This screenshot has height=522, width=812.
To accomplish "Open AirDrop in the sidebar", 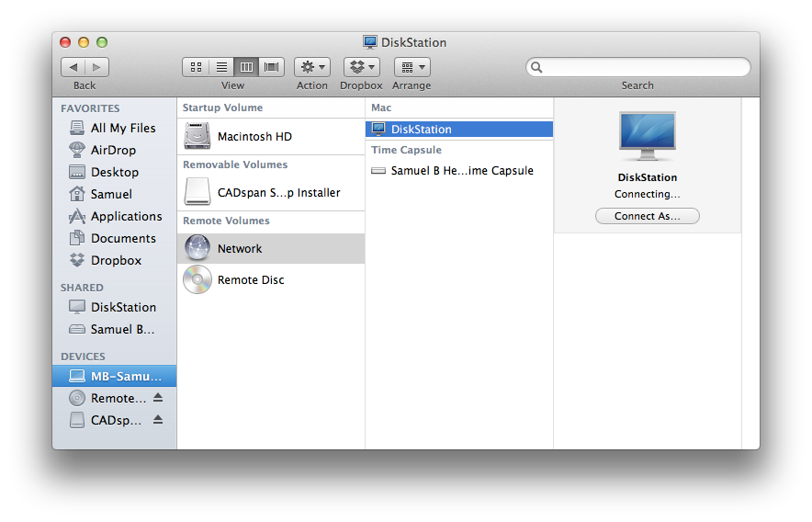I will pos(114,150).
